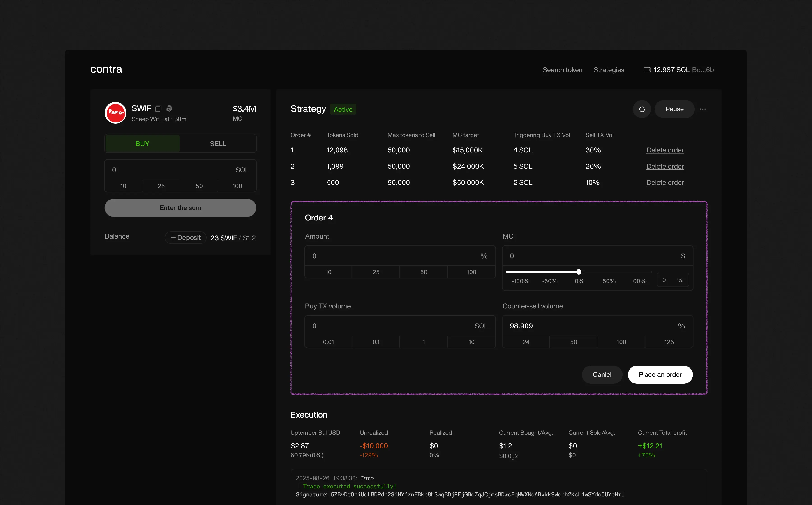This screenshot has height=505, width=812.
Task: Click the SWIF Rumor token logo
Action: tap(115, 112)
